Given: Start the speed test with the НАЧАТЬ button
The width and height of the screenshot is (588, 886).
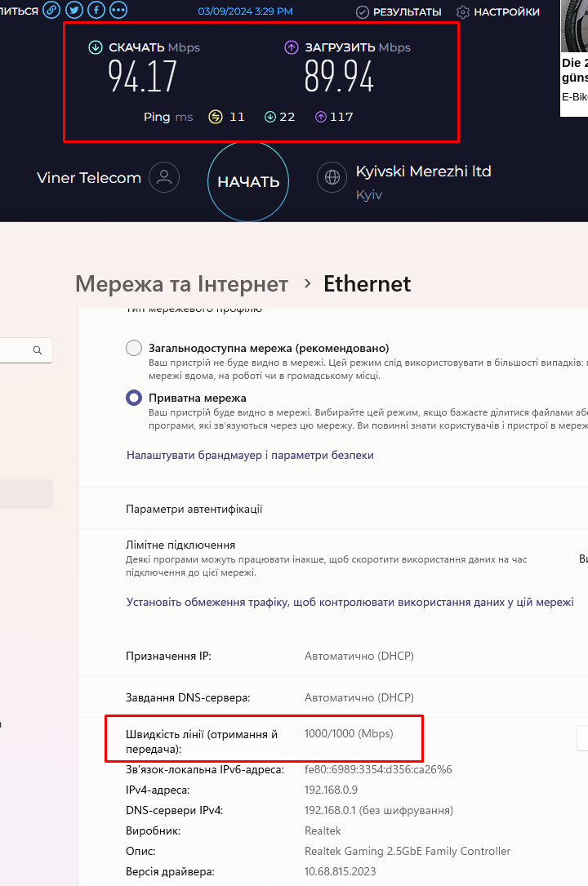Looking at the screenshot, I should [248, 181].
